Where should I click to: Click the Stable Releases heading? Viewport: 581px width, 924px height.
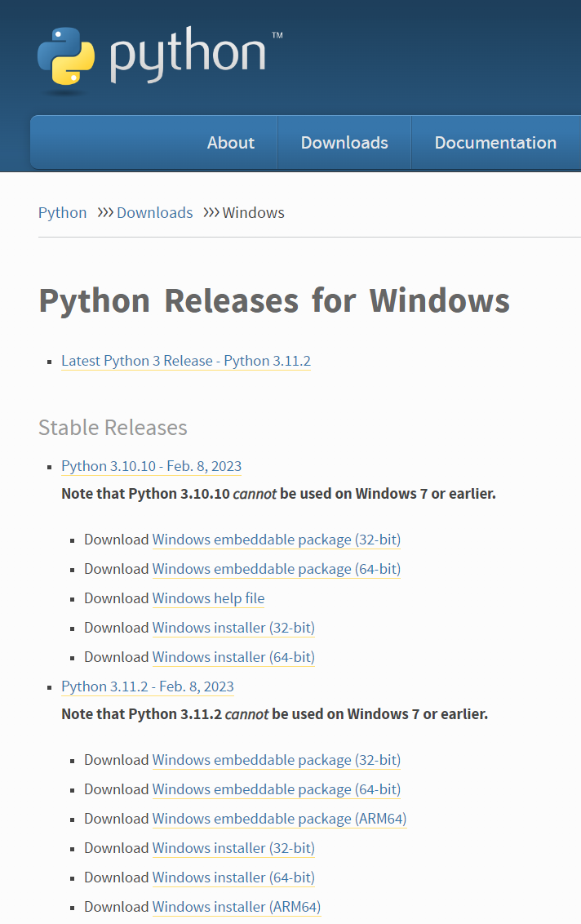pyautogui.click(x=113, y=428)
